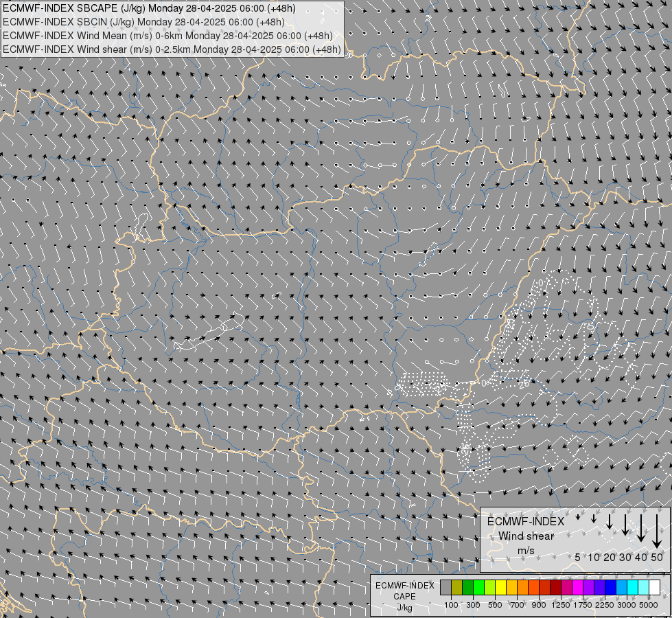Select the palest cyan CAPE swatch before white
The image size is (672, 618).
tap(643, 588)
